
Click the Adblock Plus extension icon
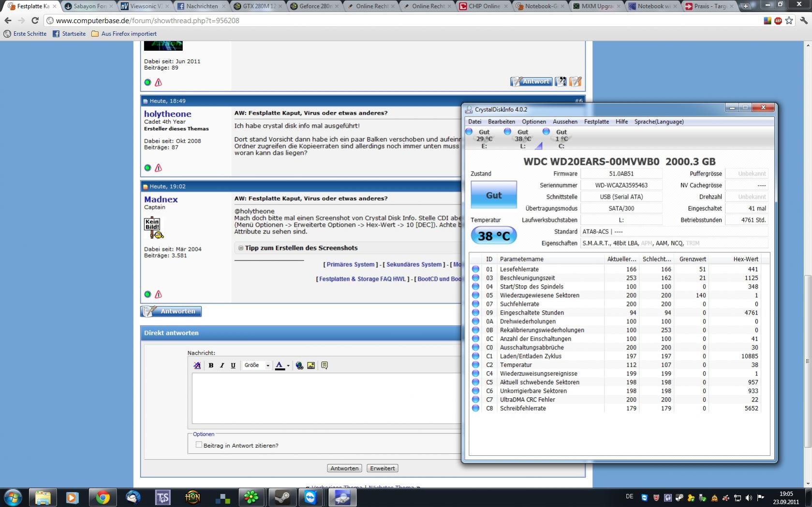778,21
